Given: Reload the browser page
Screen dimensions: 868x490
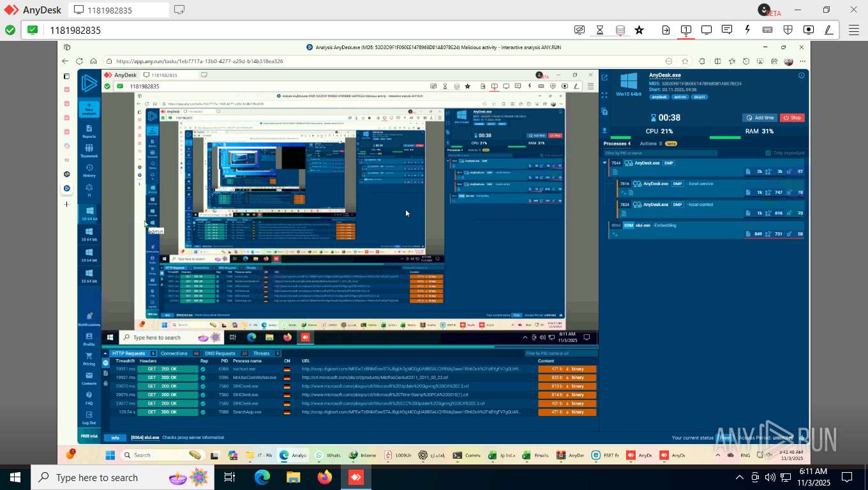Looking at the screenshot, I should (79, 61).
